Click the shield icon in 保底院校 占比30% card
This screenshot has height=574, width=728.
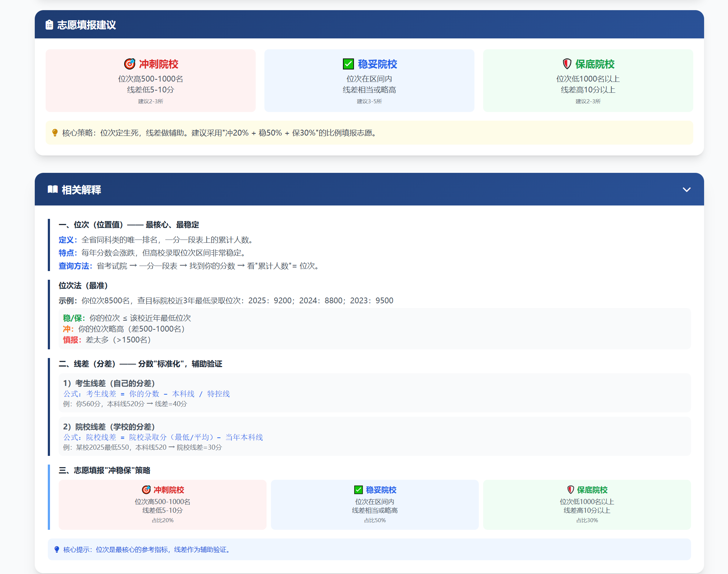click(x=571, y=490)
